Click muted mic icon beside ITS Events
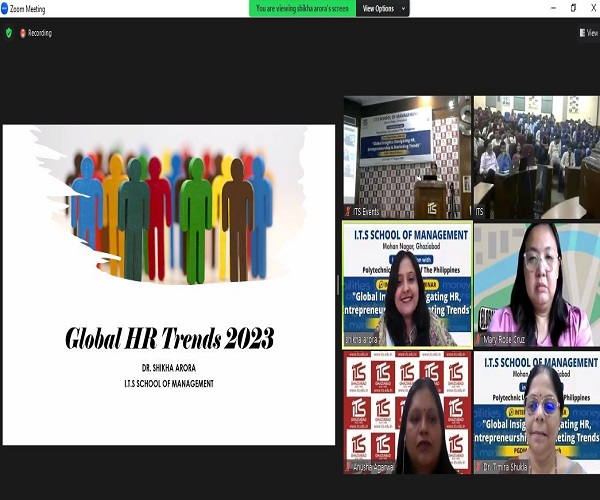Screen dimensions: 600x500 [x=348, y=212]
